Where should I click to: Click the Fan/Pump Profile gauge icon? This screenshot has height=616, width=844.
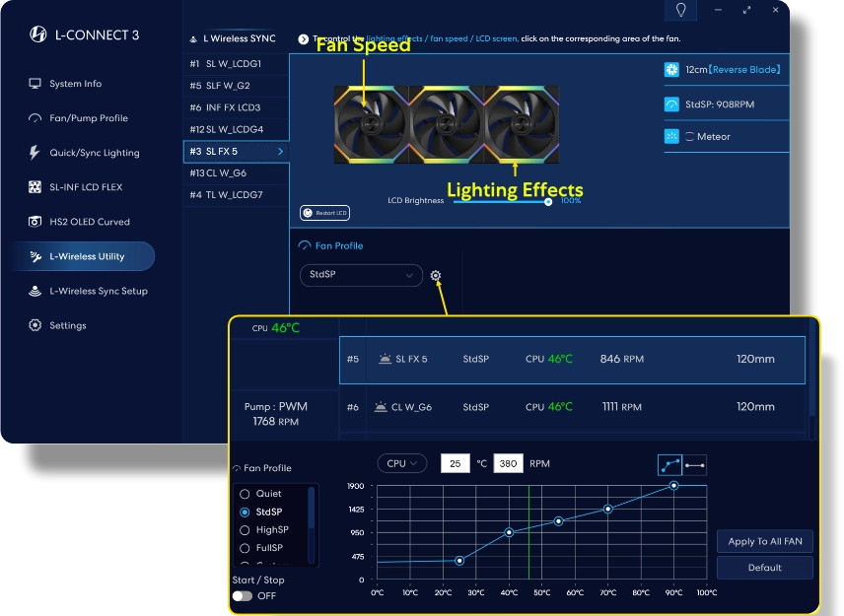(x=35, y=118)
